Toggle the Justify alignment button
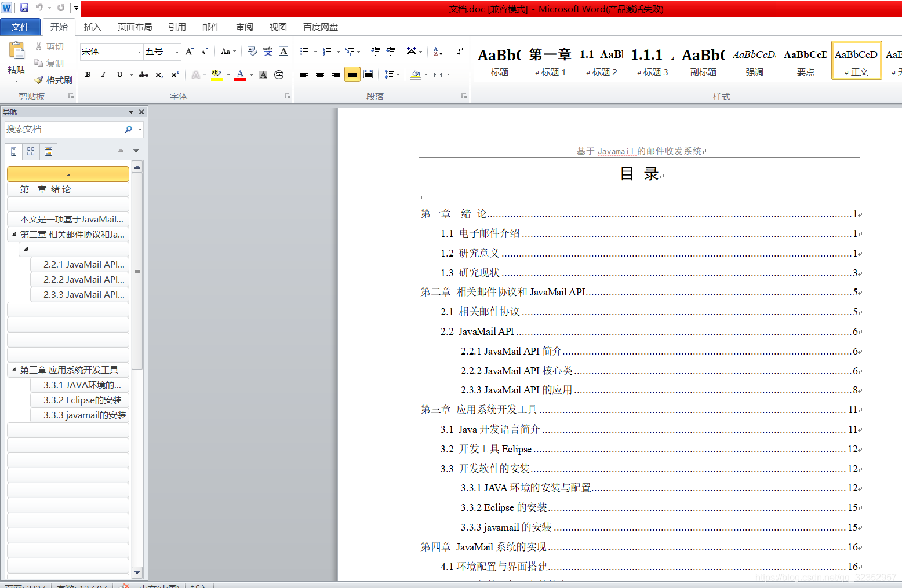The image size is (902, 588). point(352,74)
